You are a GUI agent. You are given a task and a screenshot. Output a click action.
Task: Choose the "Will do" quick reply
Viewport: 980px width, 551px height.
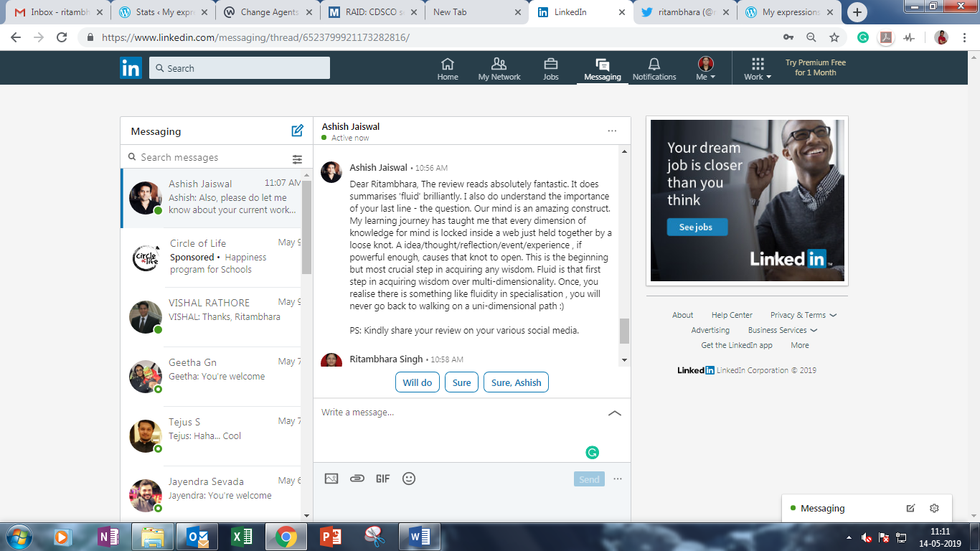coord(417,382)
